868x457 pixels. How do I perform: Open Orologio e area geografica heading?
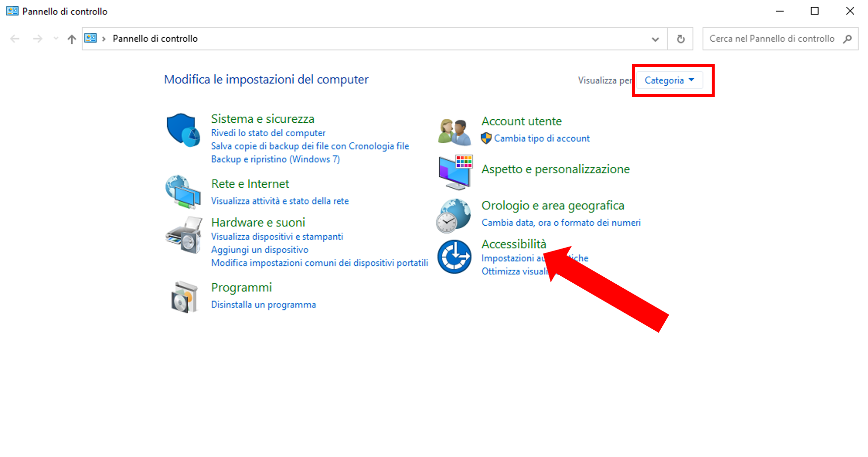pyautogui.click(x=553, y=205)
